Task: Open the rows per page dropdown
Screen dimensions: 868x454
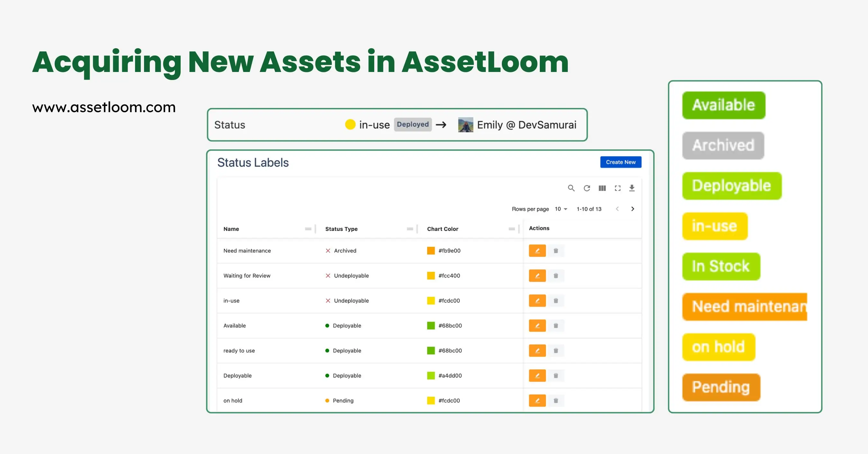Action: point(561,209)
